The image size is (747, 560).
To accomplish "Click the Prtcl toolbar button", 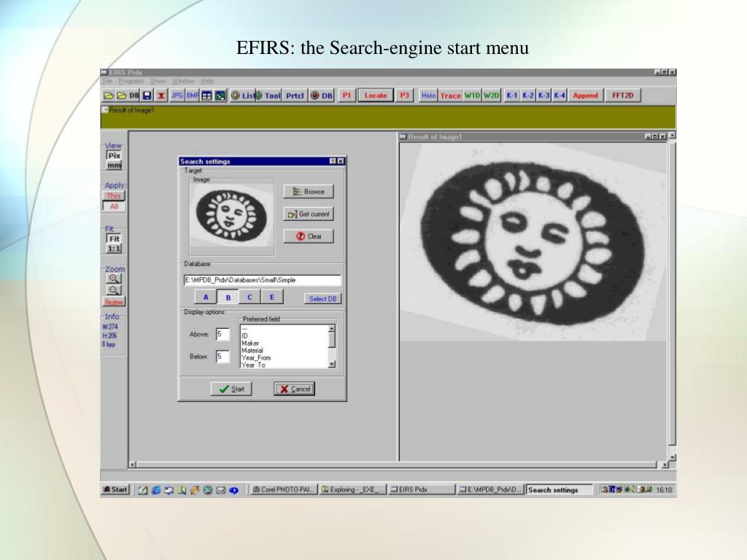I will 295,96.
